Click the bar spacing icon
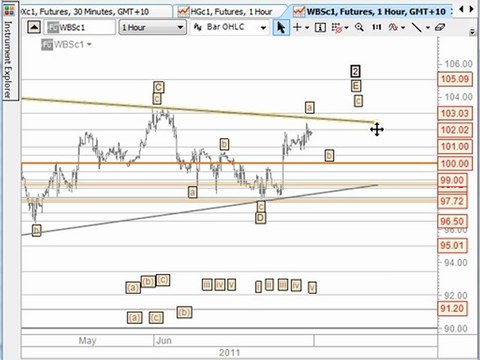This screenshot has height=360, width=480. [x=376, y=27]
